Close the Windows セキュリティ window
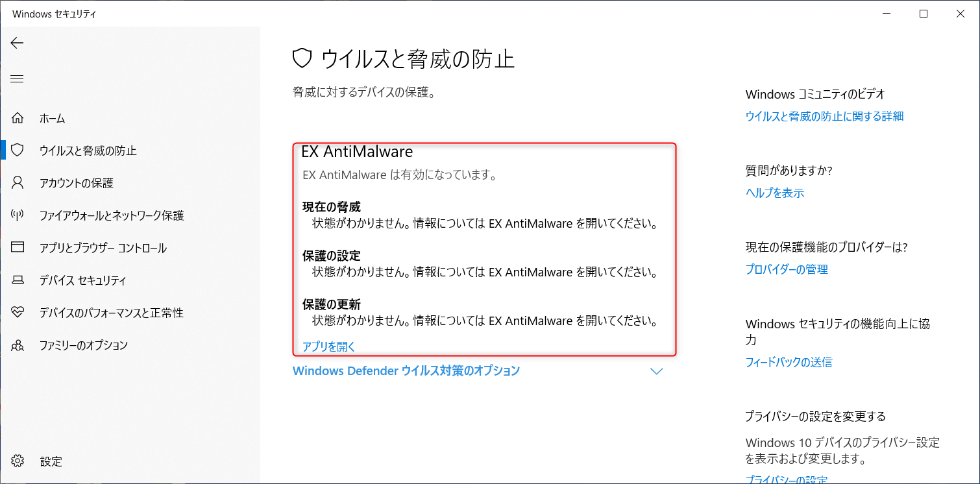Image resolution: width=980 pixels, height=484 pixels. pyautogui.click(x=960, y=14)
